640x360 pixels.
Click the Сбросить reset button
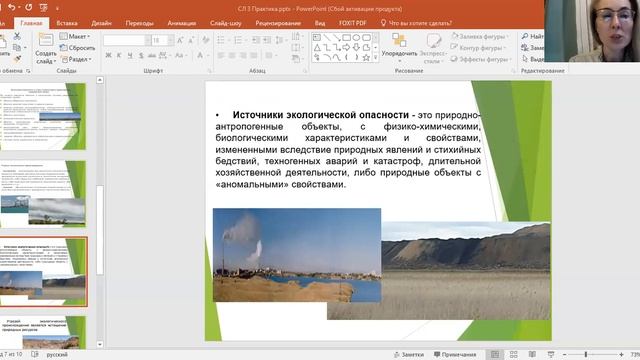click(78, 48)
